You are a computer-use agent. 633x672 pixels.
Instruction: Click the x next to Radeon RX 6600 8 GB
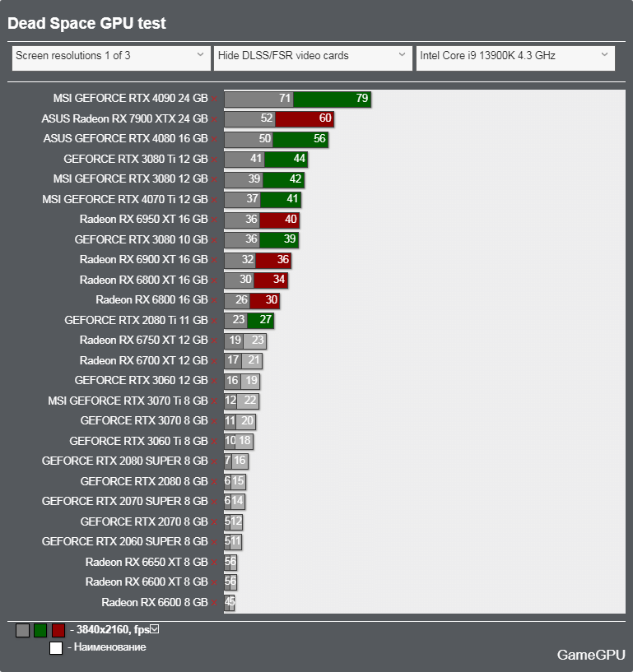click(214, 603)
